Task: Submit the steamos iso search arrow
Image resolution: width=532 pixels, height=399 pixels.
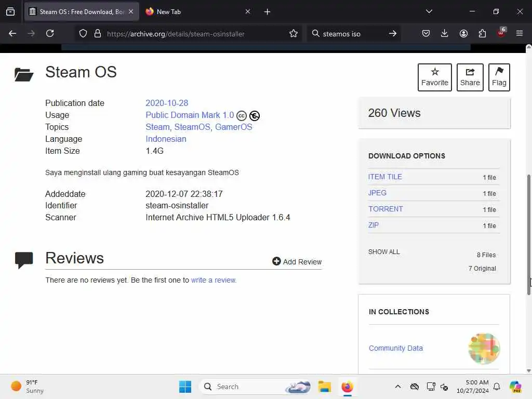Action: pyautogui.click(x=393, y=33)
